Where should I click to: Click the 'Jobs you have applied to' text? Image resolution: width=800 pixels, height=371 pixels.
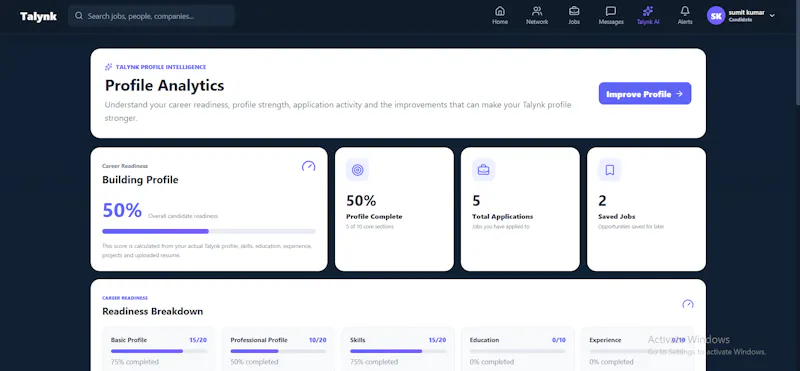[501, 227]
